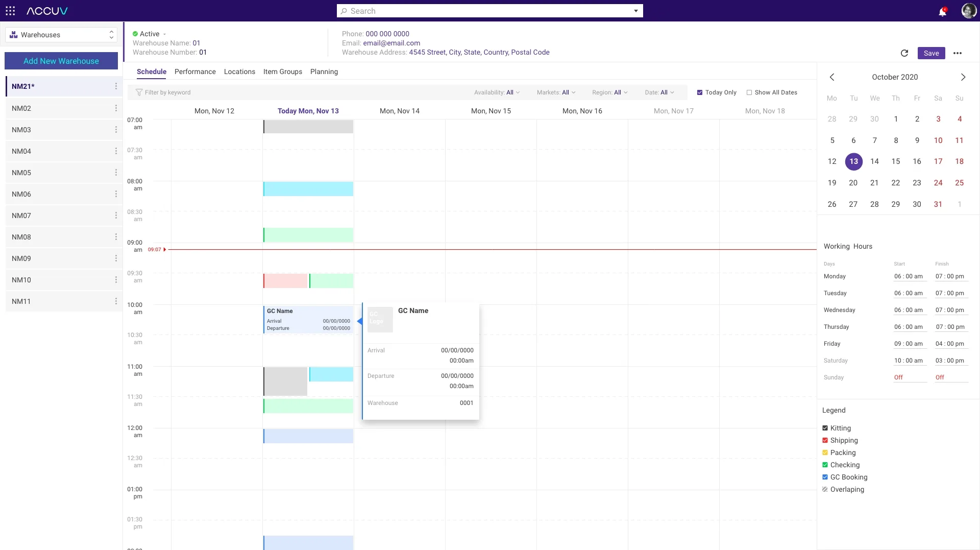Open options menu for NM09
The height and width of the screenshot is (550, 980).
click(x=116, y=258)
